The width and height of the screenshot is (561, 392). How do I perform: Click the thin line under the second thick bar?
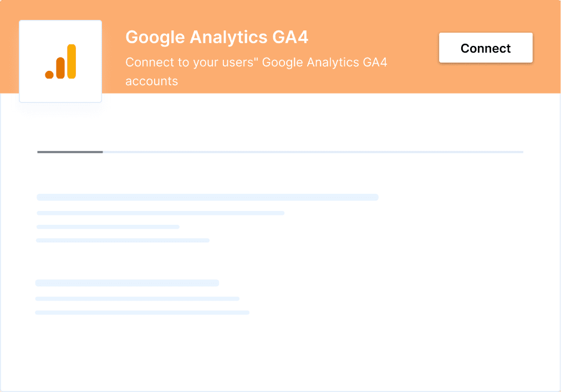coord(137,298)
